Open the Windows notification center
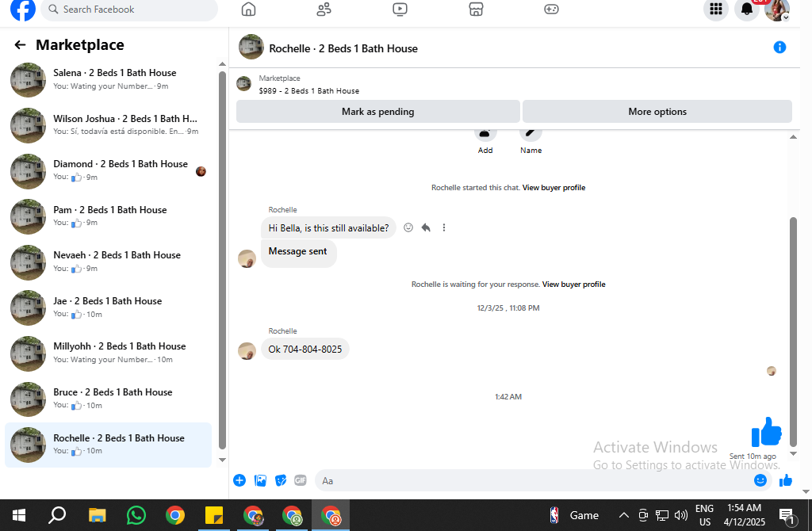Image resolution: width=812 pixels, height=531 pixels. pyautogui.click(x=787, y=515)
